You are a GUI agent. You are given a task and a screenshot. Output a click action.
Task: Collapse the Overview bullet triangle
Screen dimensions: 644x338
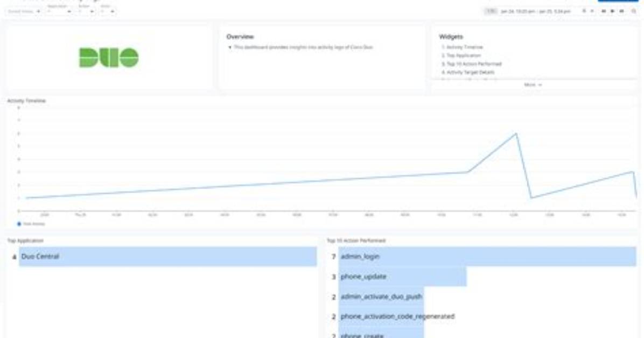point(230,47)
